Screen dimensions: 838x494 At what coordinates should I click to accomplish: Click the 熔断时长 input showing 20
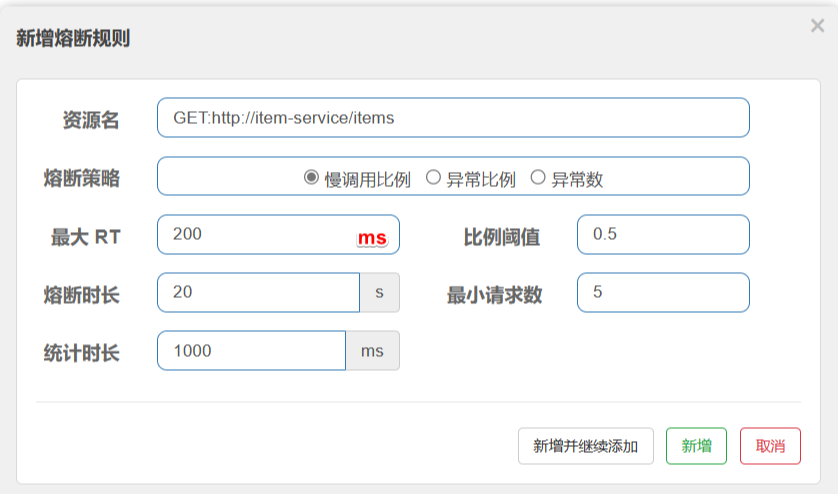point(258,293)
